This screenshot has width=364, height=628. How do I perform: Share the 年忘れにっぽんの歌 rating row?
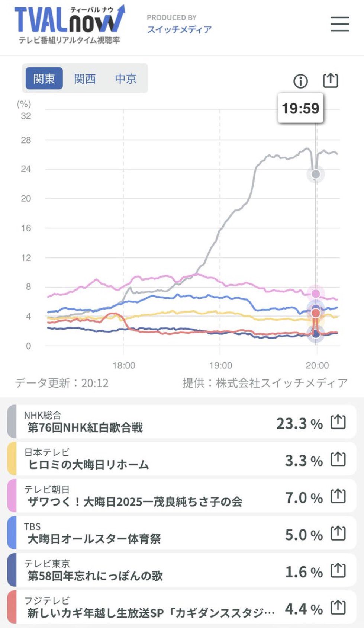pyautogui.click(x=338, y=571)
